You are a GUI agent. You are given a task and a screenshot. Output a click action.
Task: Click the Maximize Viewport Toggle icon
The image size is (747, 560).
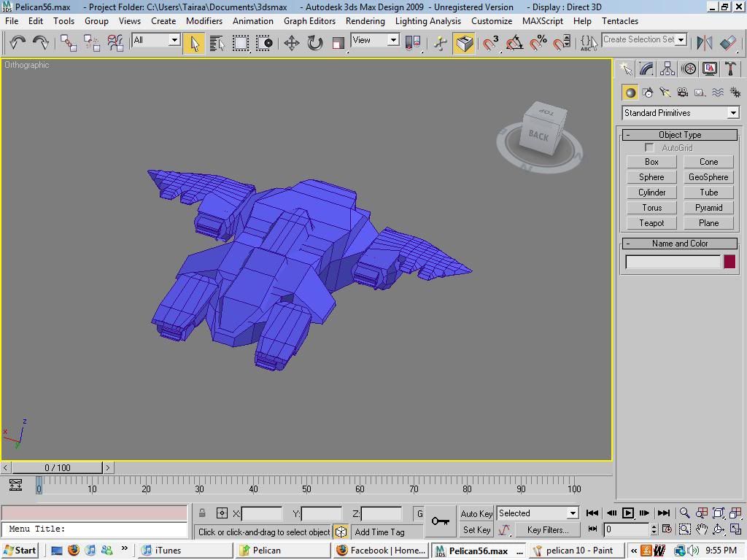pos(735,529)
